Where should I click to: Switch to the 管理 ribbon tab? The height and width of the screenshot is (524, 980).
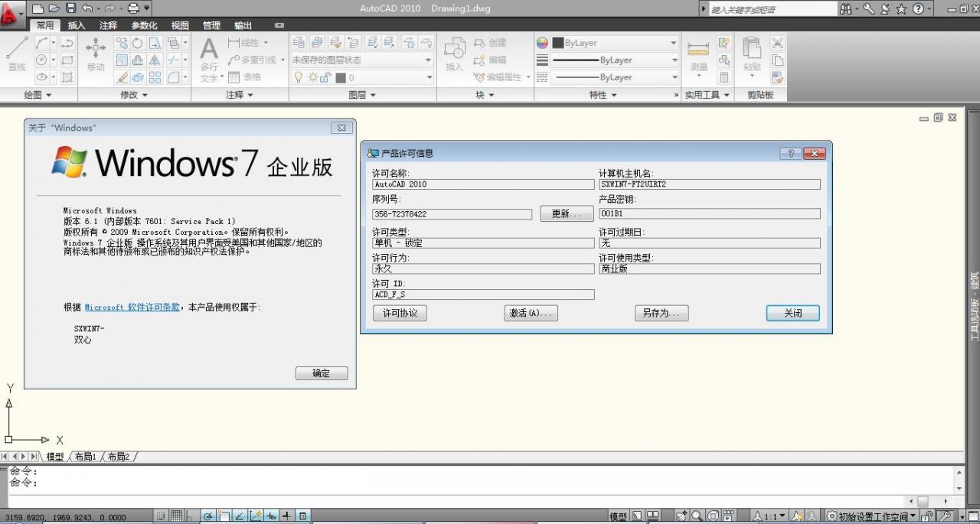tap(211, 25)
